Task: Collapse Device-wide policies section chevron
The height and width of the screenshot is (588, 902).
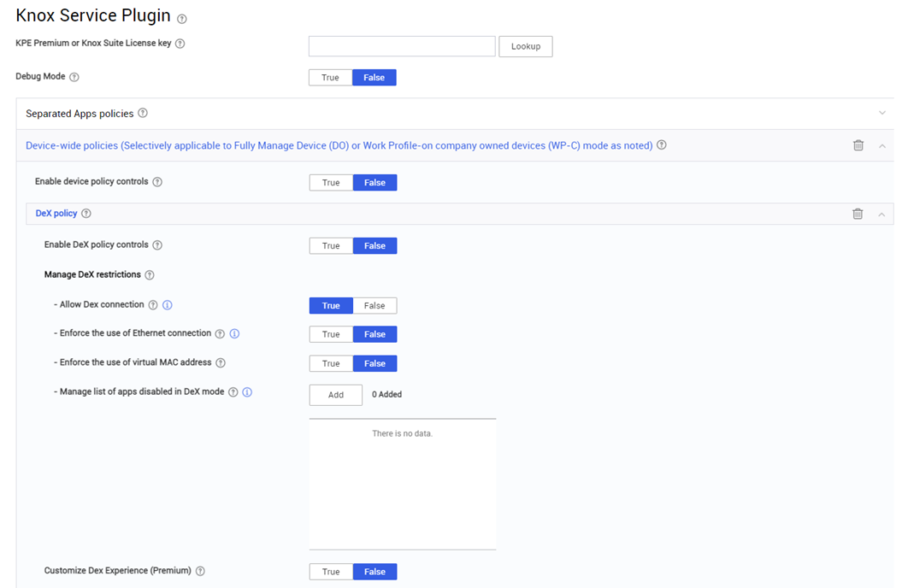Action: tap(881, 146)
